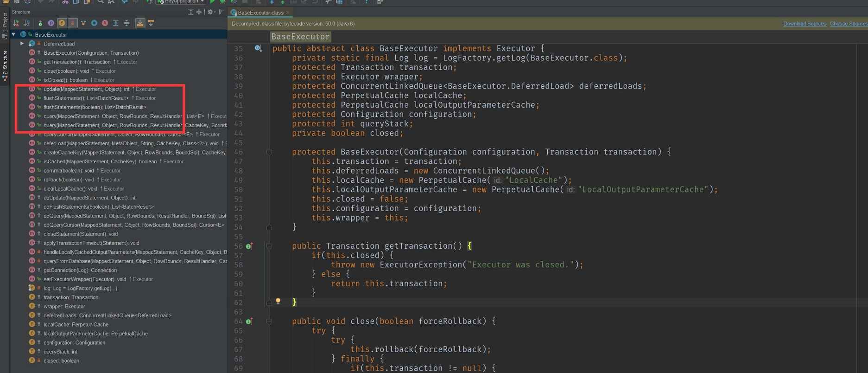Toggle show inherited members
Screen dimensions: 868x373
[40, 23]
